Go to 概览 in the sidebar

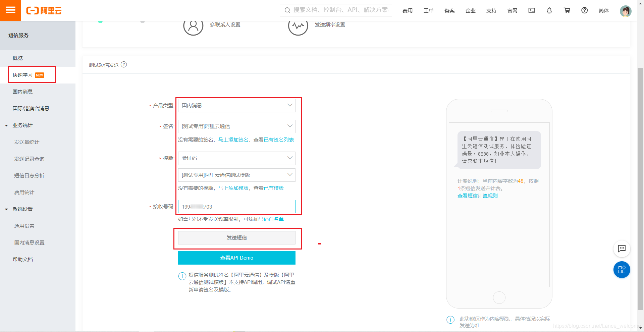click(38, 58)
